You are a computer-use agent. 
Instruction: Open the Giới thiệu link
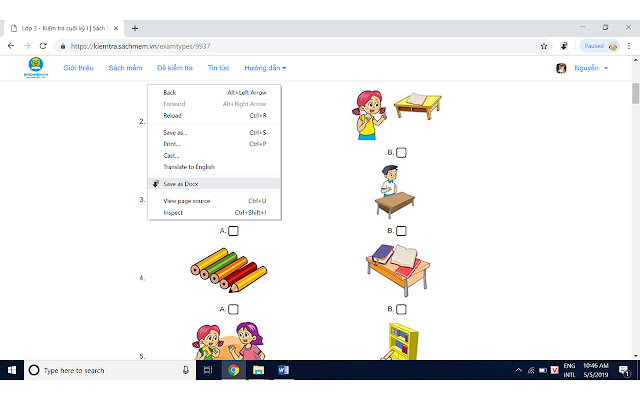[78, 68]
